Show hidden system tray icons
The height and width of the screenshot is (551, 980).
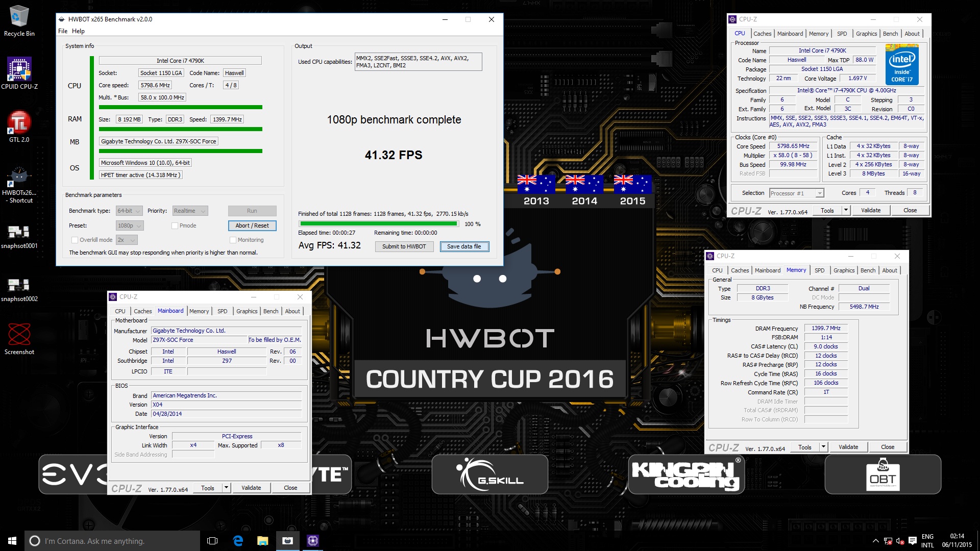coord(876,541)
